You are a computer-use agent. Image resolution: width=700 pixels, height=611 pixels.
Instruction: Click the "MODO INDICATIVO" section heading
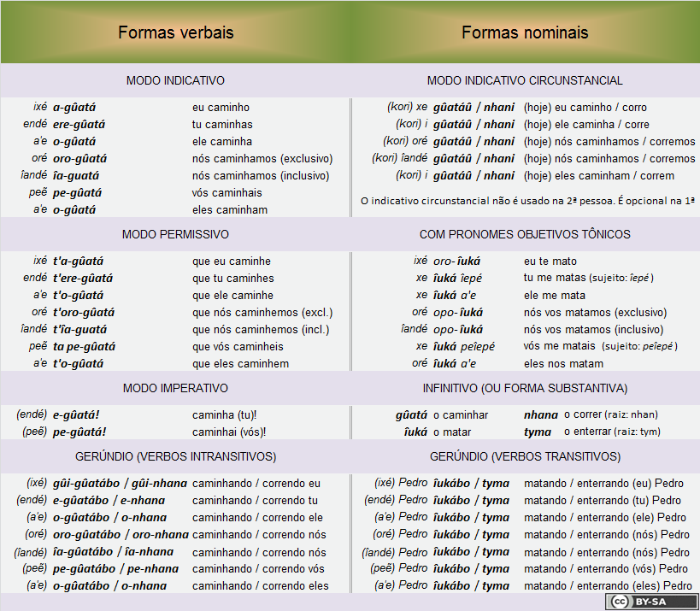175,80
